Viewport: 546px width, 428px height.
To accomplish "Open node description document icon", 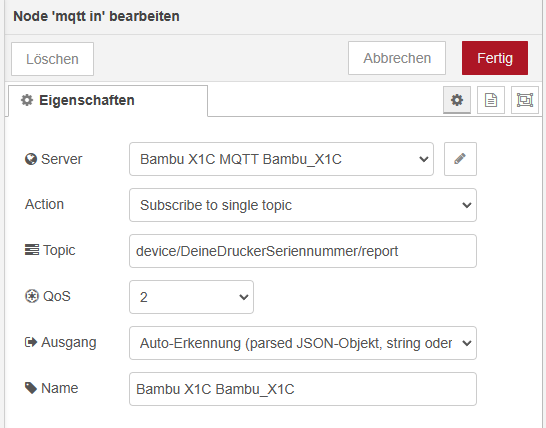I will [491, 100].
